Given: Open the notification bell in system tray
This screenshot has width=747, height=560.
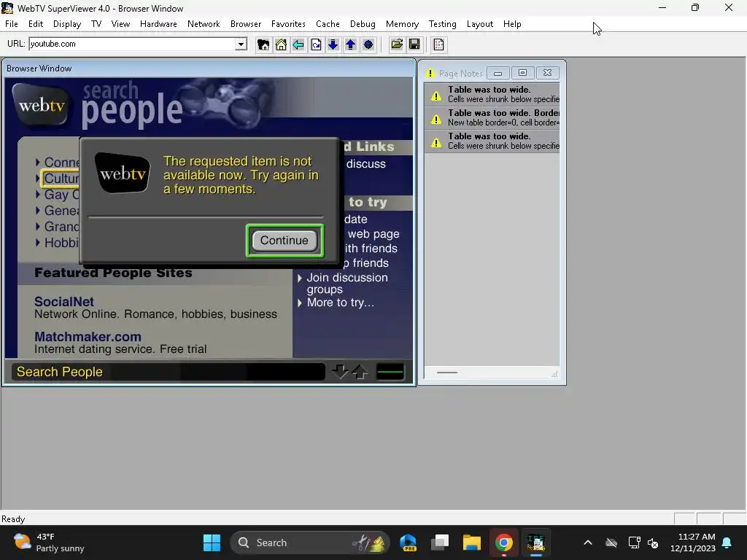Looking at the screenshot, I should [x=727, y=542].
